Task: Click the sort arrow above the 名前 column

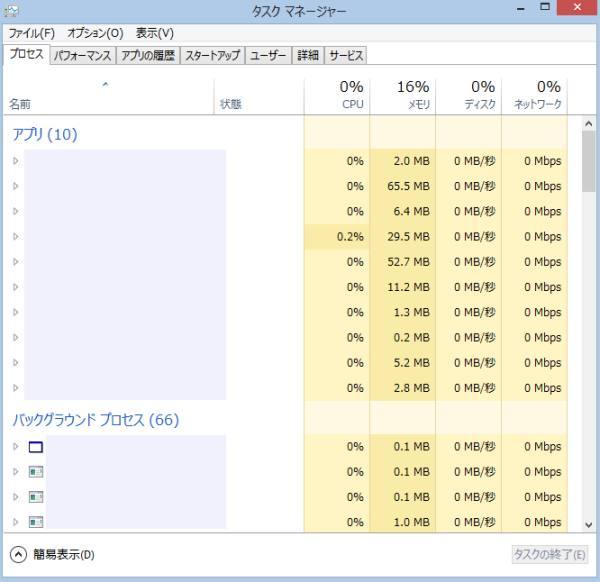Action: [105, 86]
